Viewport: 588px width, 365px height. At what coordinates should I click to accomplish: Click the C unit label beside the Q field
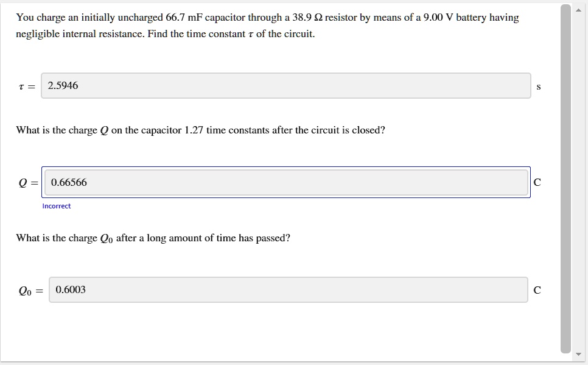537,182
